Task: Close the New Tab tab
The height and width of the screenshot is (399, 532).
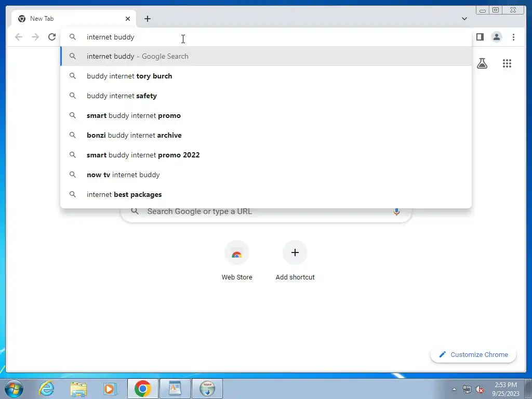Action: [x=128, y=19]
